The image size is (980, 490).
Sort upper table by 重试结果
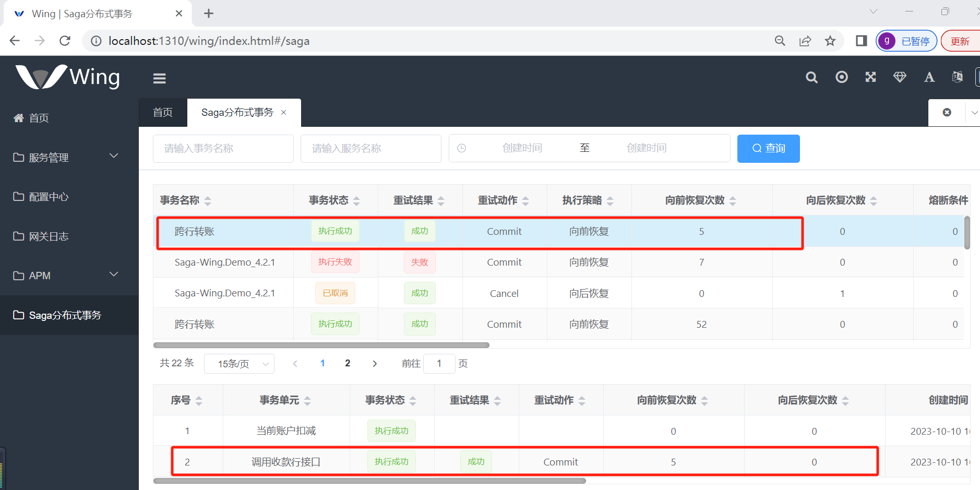pos(441,201)
